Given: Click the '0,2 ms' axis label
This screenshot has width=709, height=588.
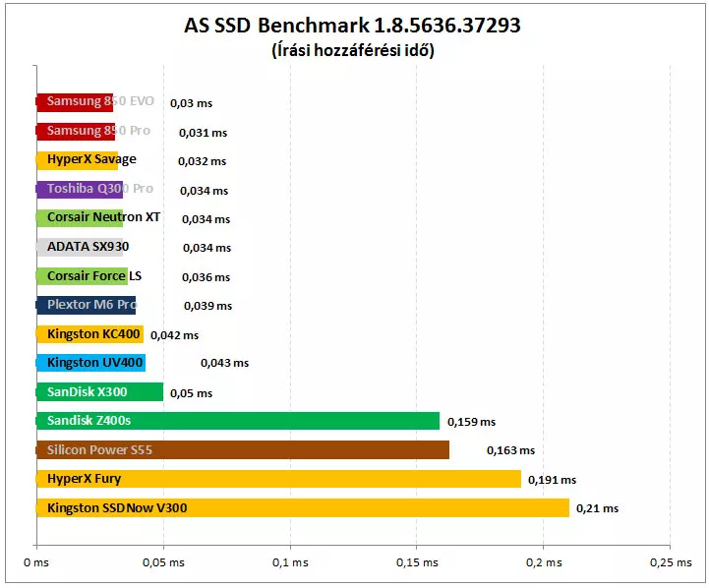Looking at the screenshot, I should coord(544,562).
